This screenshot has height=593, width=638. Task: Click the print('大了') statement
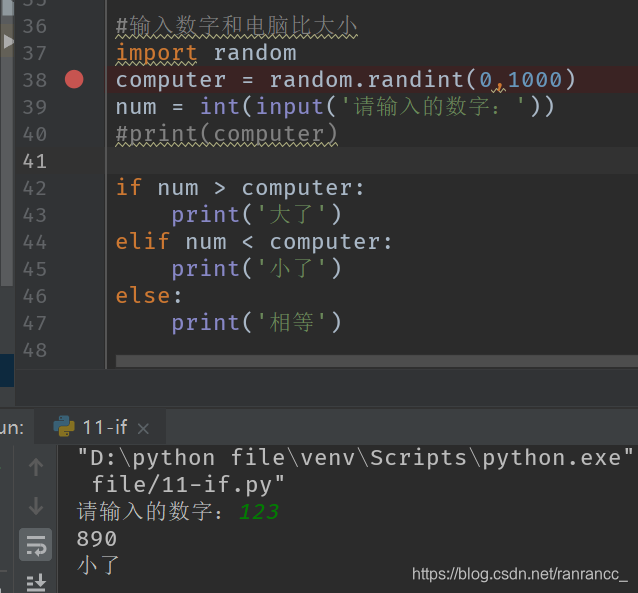point(256,214)
